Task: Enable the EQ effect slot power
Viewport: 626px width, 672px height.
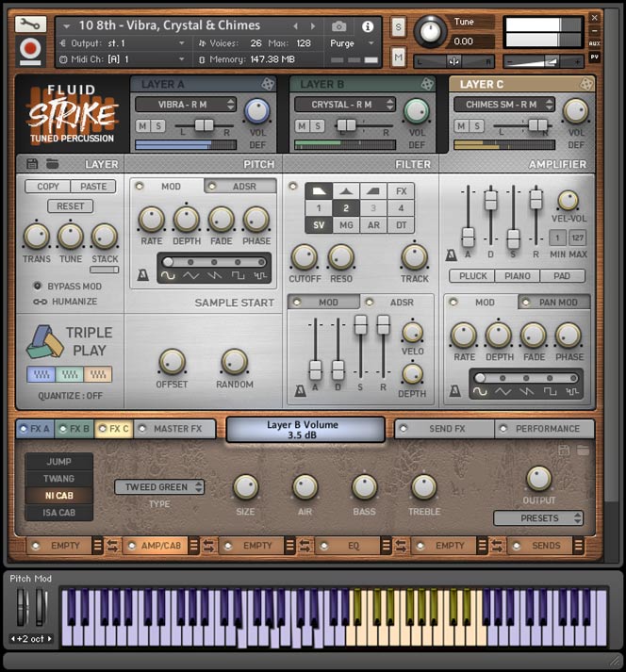Action: click(x=324, y=546)
